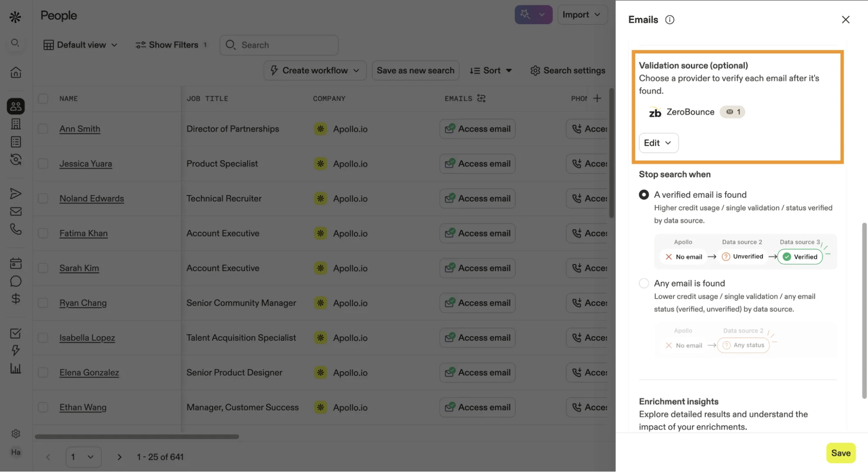Click the info icon beside Emails
This screenshot has height=472, width=868.
(x=670, y=19)
